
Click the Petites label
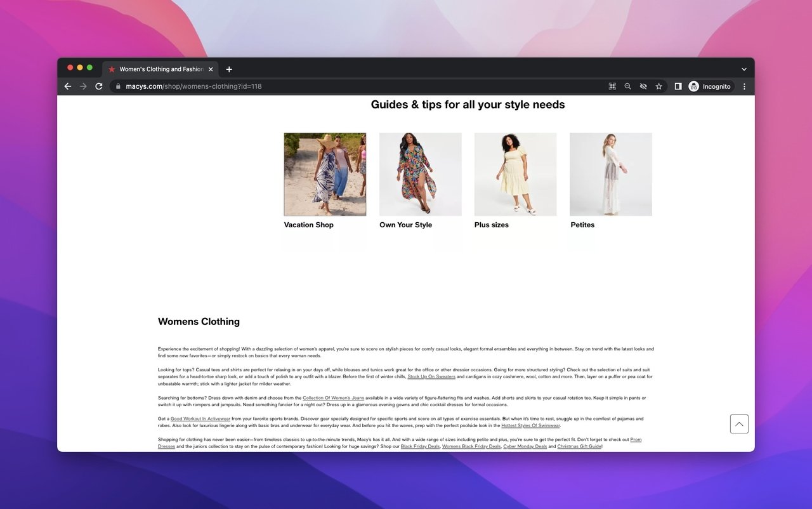pyautogui.click(x=582, y=225)
